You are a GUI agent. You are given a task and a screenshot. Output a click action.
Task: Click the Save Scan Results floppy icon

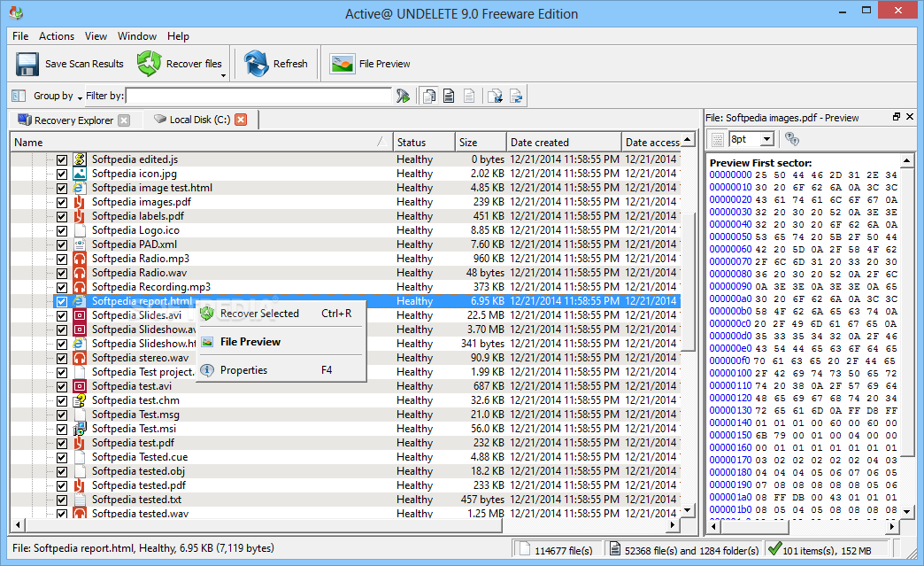(27, 64)
